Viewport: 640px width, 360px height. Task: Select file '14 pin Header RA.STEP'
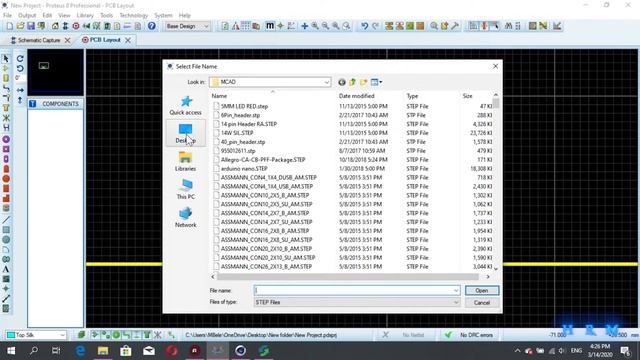coord(249,124)
